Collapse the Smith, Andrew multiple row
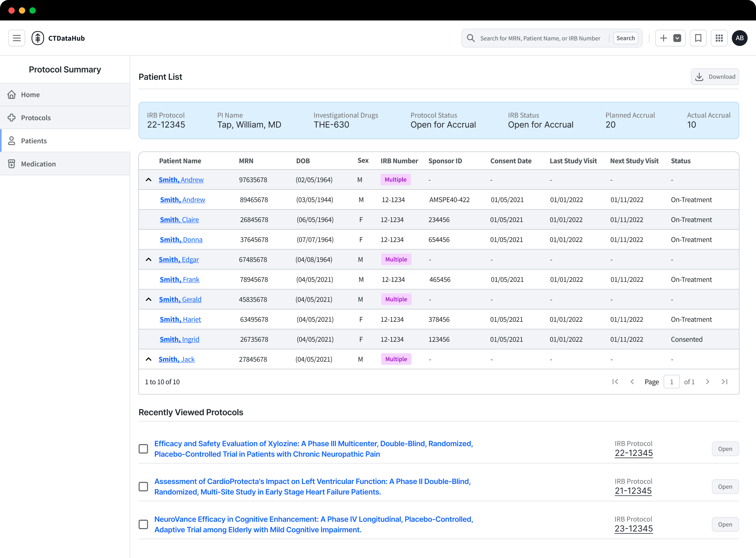This screenshot has width=756, height=558. point(148,180)
